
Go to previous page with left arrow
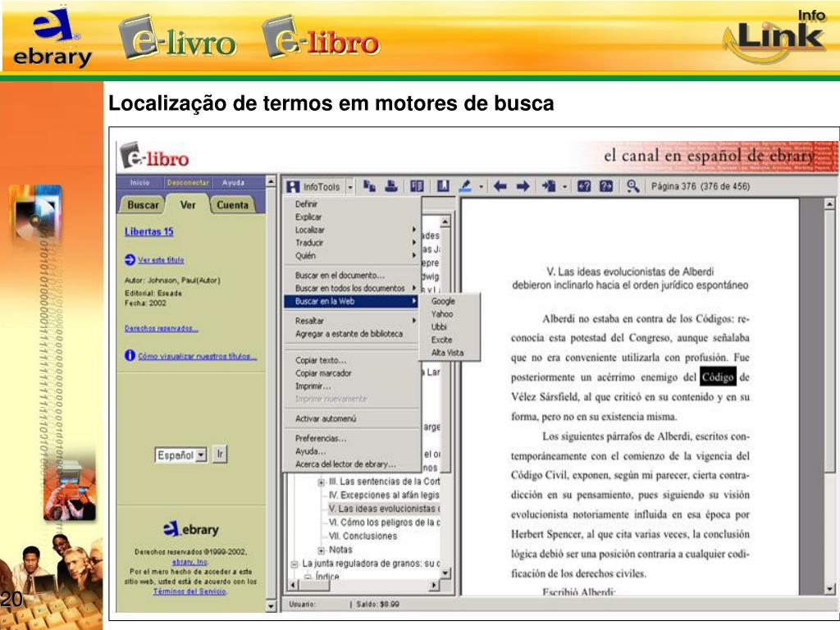point(500,186)
